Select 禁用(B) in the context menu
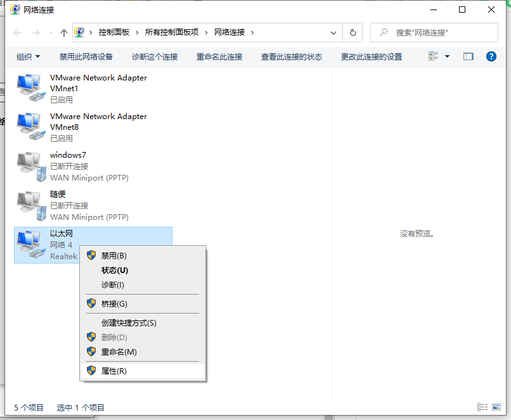 (x=114, y=255)
